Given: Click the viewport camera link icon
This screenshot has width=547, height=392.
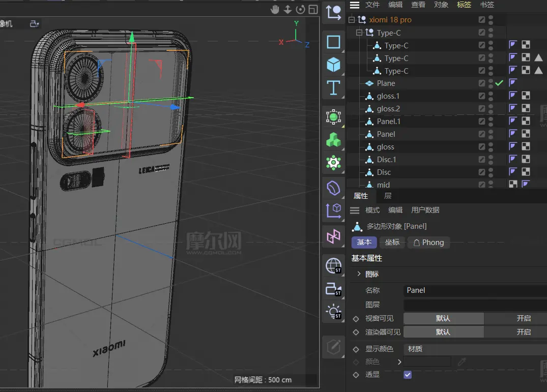Looking at the screenshot, I should 34,24.
